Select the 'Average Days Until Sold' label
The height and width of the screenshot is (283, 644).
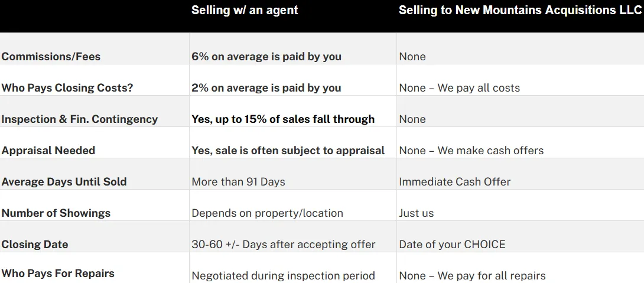point(64,182)
